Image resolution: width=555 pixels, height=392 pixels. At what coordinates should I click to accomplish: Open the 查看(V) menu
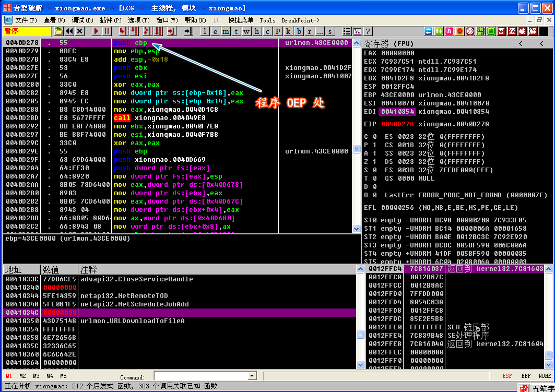tap(54, 20)
